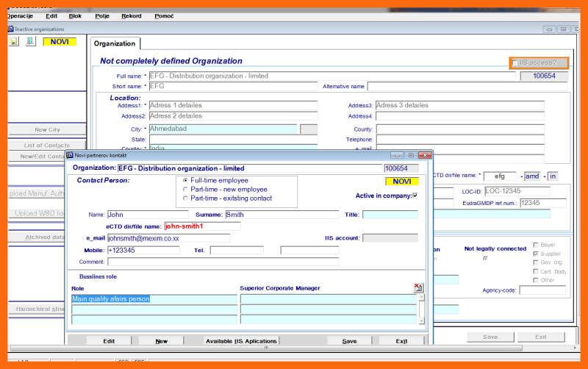Image resolution: width=588 pixels, height=369 pixels.
Task: Open the Operacije menu
Action: pyautogui.click(x=18, y=15)
